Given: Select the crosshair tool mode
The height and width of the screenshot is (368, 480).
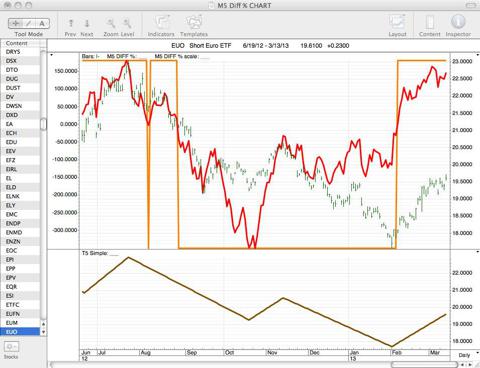Looking at the screenshot, I should (x=15, y=23).
